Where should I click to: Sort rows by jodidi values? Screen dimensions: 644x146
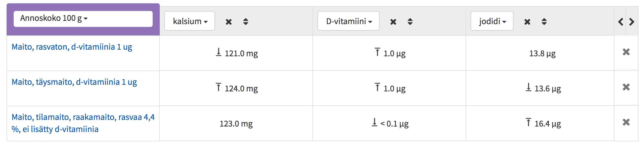(544, 21)
